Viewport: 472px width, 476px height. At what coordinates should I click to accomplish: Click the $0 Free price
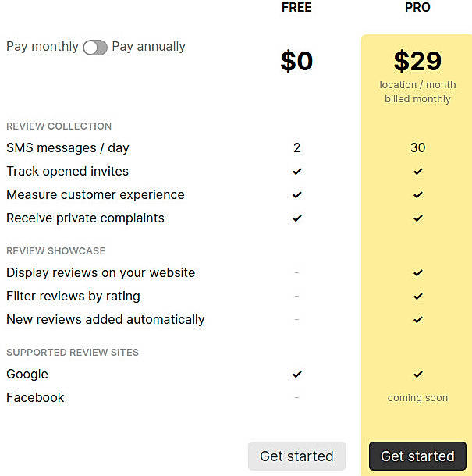pos(296,61)
